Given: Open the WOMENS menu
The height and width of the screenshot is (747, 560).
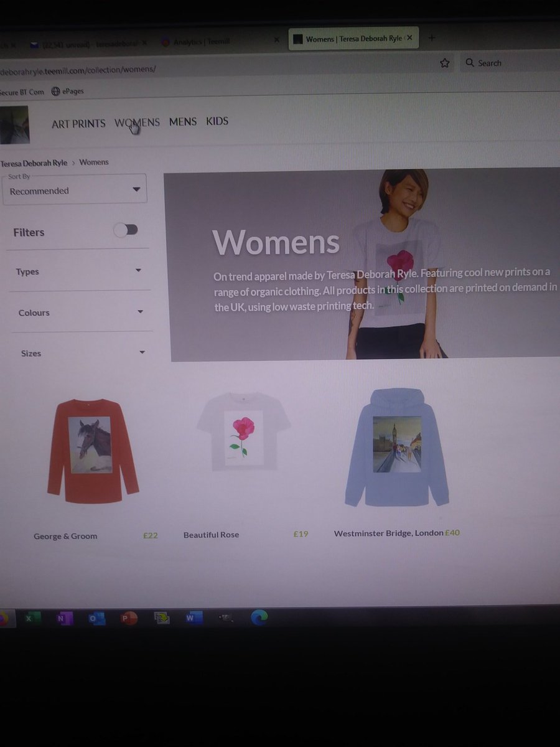Looking at the screenshot, I should (x=137, y=123).
